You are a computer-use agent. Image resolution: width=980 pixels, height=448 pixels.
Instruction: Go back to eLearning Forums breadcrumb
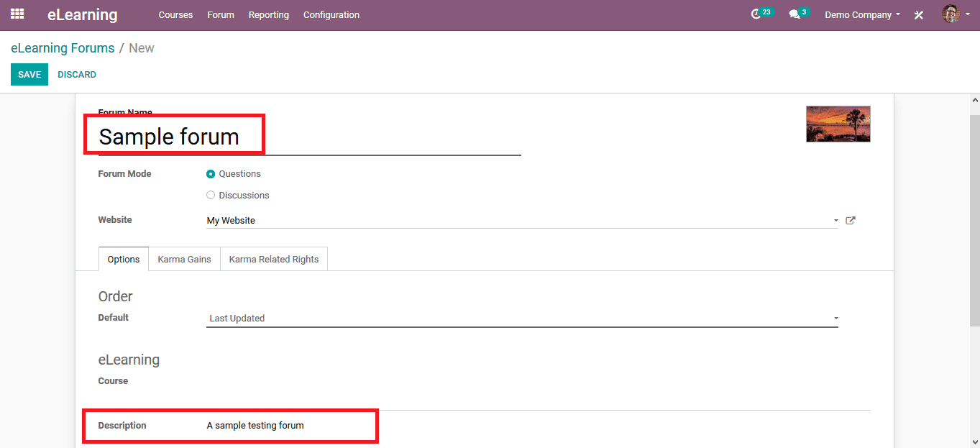63,48
